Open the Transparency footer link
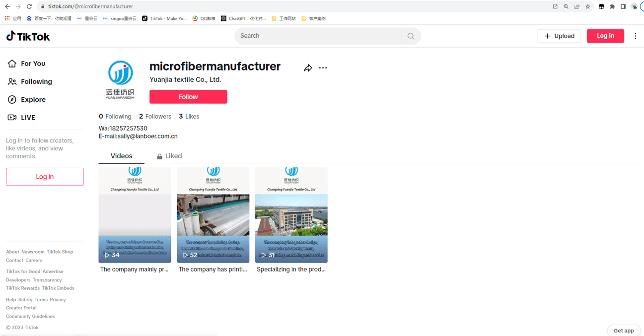This screenshot has width=644, height=336. coord(47,280)
